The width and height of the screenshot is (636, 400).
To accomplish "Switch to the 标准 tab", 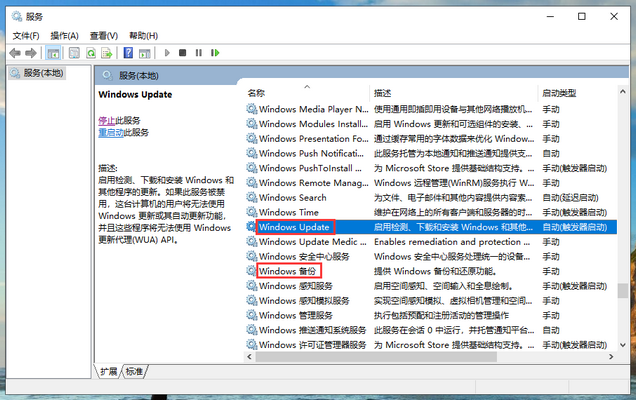I will coord(135,371).
